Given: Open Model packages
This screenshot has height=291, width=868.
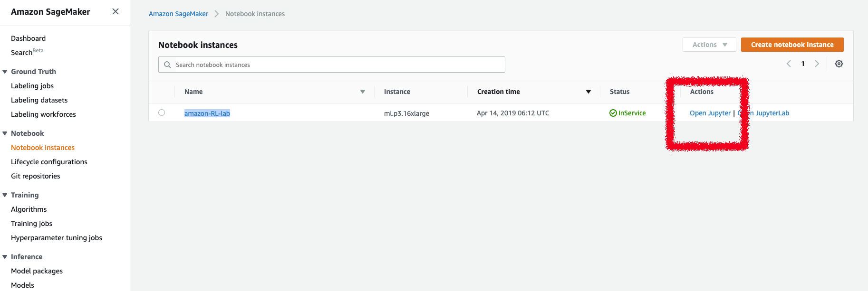Looking at the screenshot, I should (x=37, y=271).
